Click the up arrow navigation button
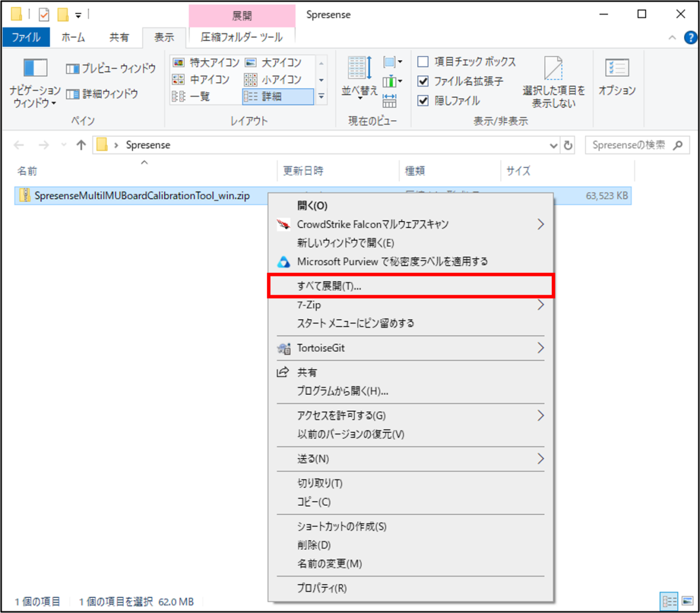This screenshot has width=700, height=613. (81, 145)
